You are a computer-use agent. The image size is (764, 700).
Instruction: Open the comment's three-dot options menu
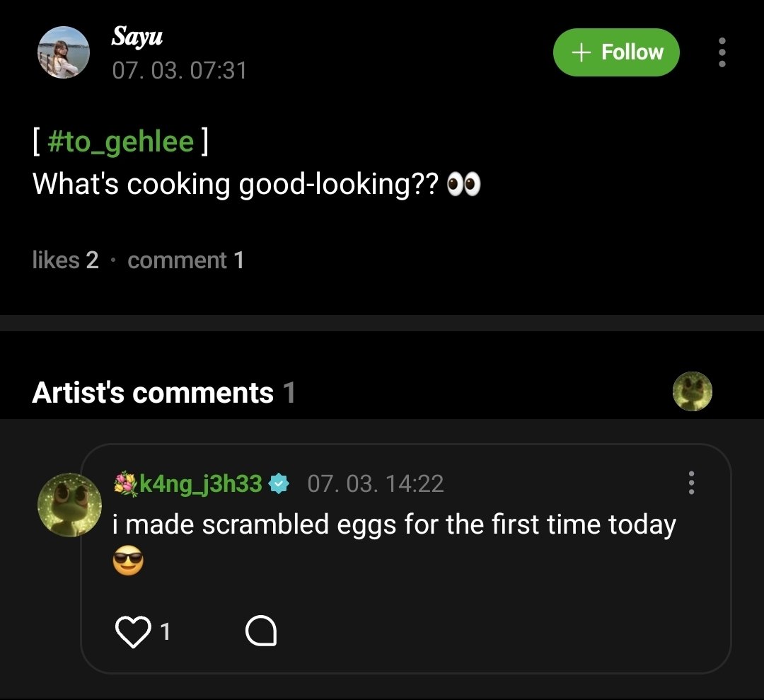(x=691, y=483)
